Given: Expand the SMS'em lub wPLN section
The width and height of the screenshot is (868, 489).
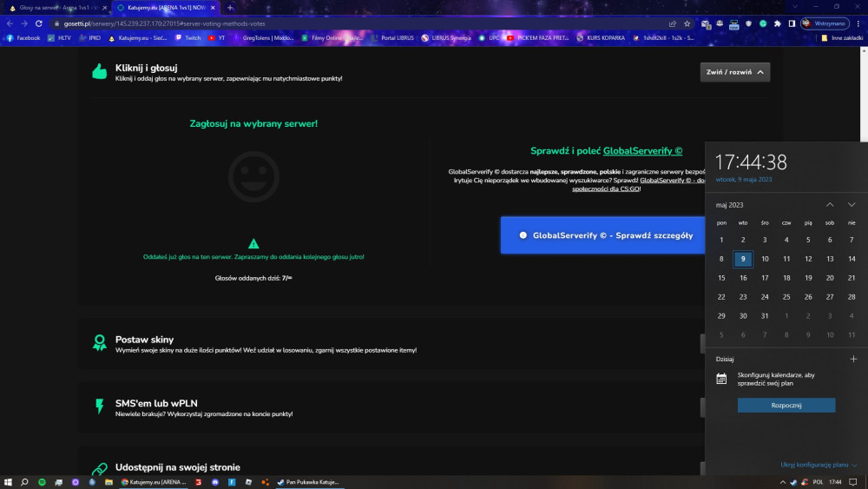Looking at the screenshot, I should (x=702, y=407).
